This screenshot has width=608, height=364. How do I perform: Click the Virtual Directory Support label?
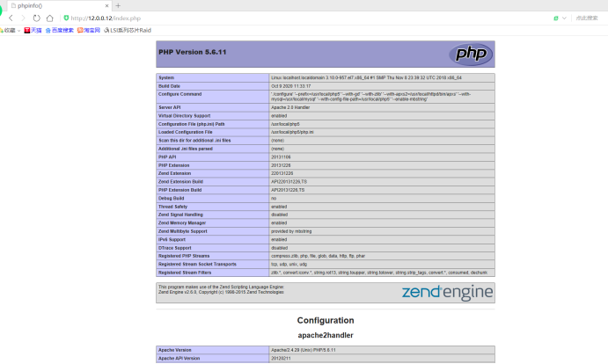click(x=184, y=116)
